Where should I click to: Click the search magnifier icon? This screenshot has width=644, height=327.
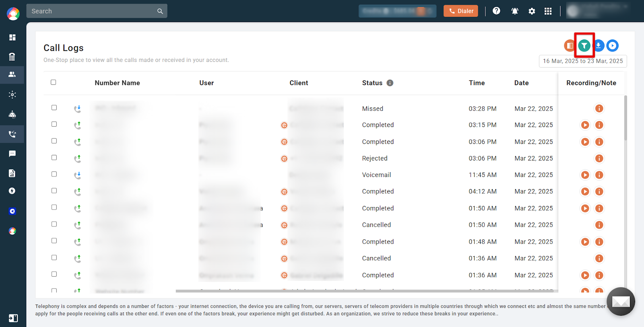click(x=160, y=11)
